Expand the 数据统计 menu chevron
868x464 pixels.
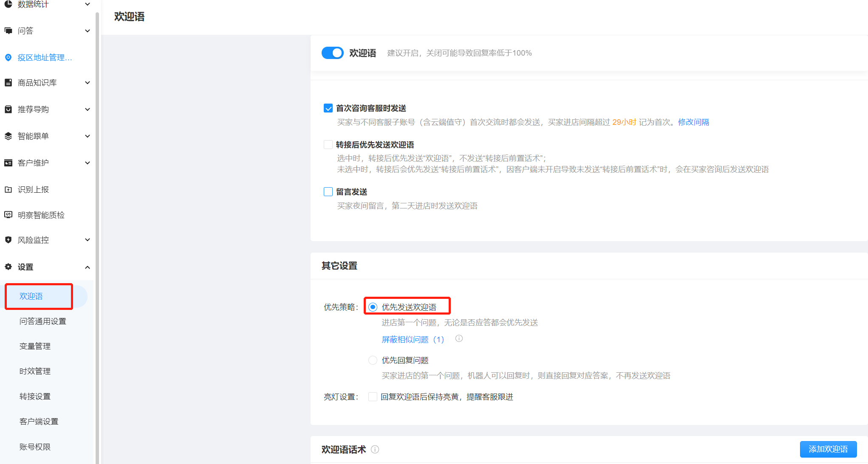pyautogui.click(x=88, y=4)
